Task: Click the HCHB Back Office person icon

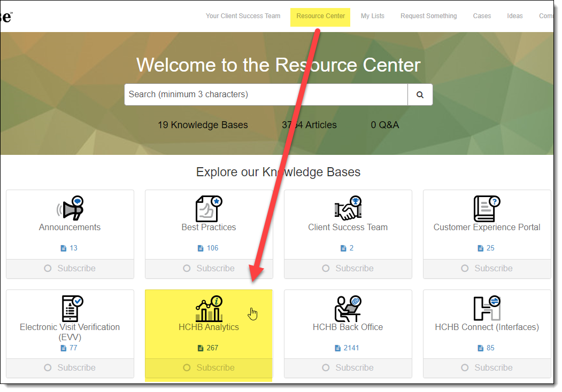Action: coord(348,309)
